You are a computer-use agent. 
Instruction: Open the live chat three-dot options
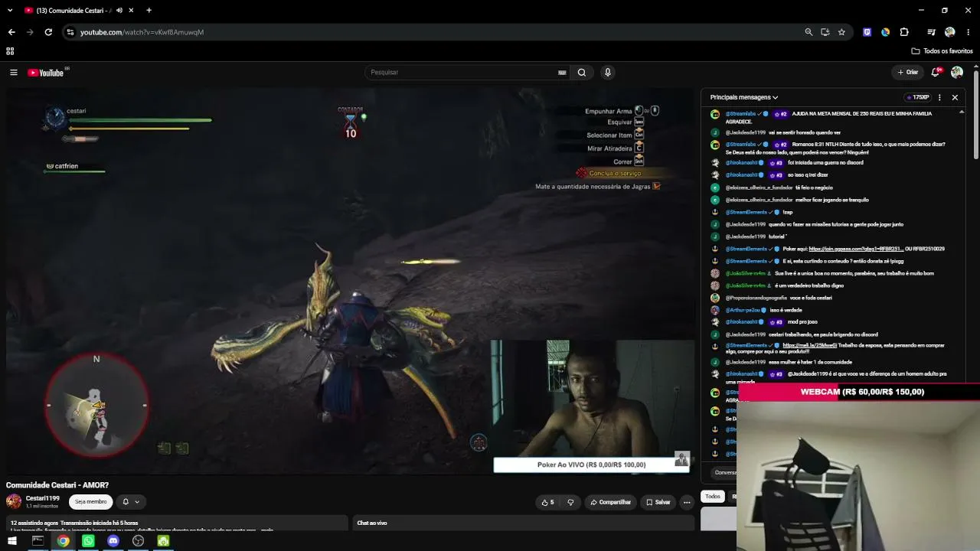click(939, 97)
